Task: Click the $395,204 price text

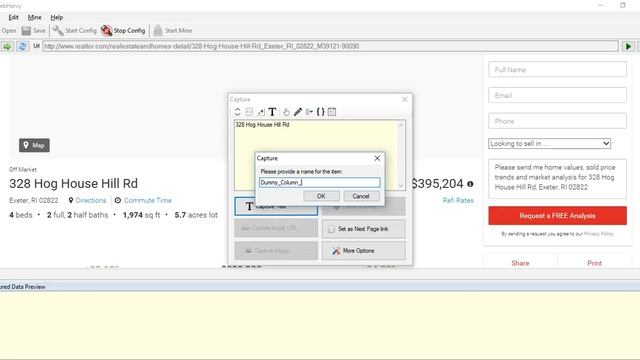Action: [x=437, y=184]
